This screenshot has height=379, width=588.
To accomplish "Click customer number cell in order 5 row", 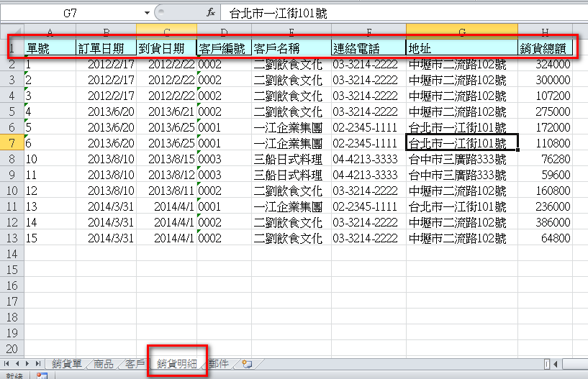I will click(x=225, y=127).
